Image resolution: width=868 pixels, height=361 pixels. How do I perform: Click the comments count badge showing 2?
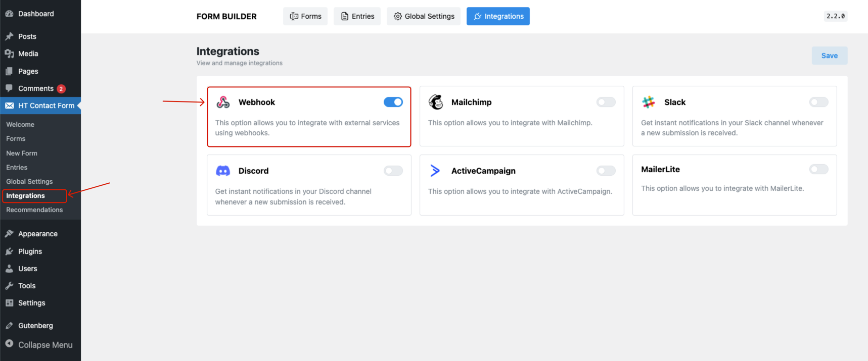pos(61,89)
